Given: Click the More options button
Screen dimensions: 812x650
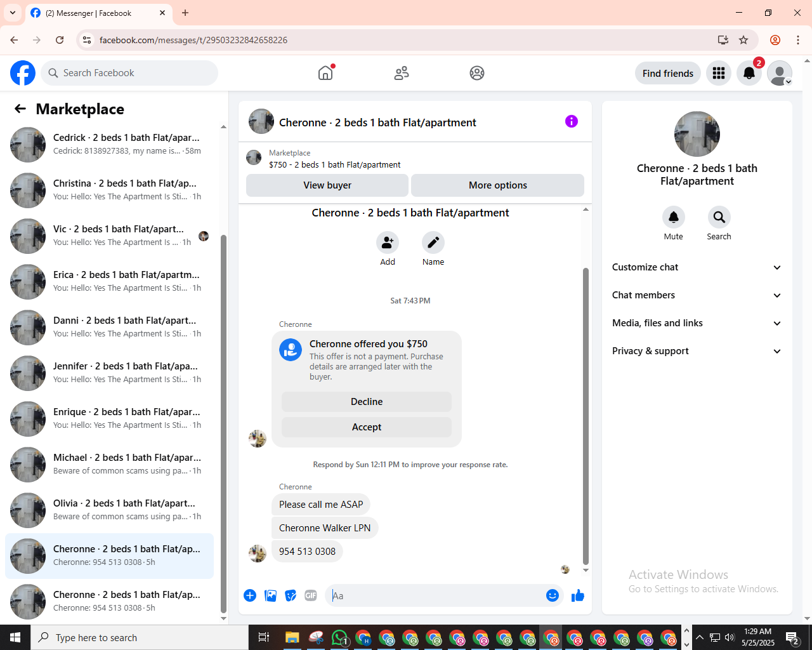Looking at the screenshot, I should (498, 185).
